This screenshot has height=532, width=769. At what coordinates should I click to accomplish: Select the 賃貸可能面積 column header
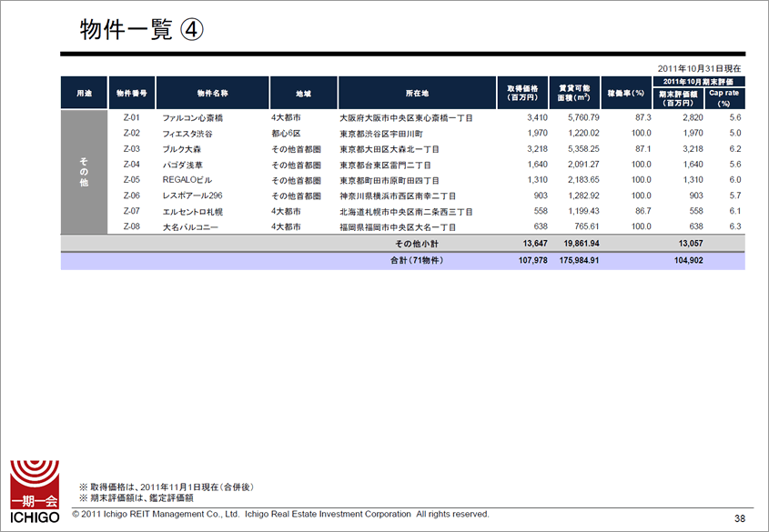tap(577, 93)
